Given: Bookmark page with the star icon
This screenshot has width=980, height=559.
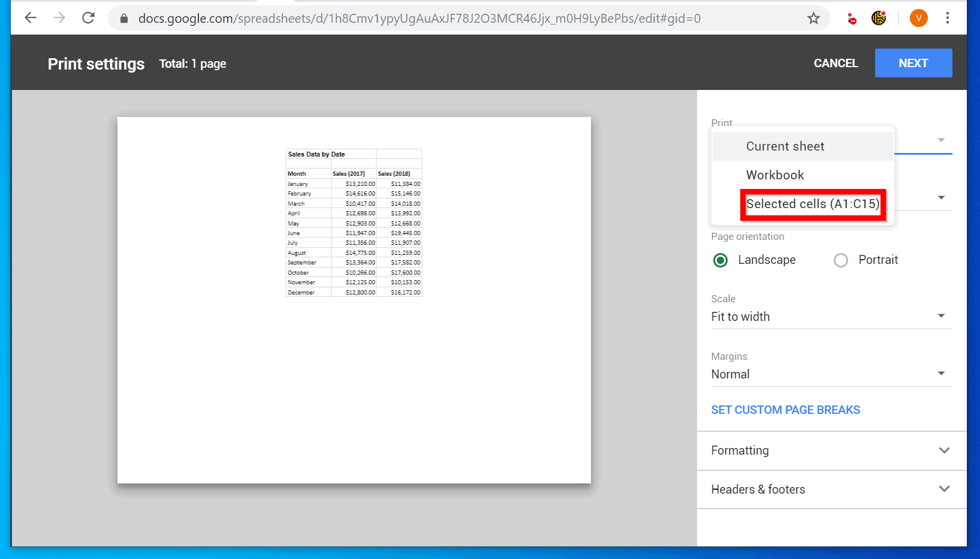Looking at the screenshot, I should pos(813,19).
